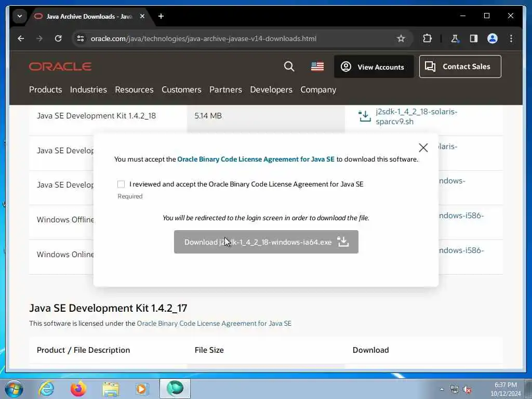Viewport: 532px width, 399px height.
Task: Open the Developers menu
Action: 271,89
